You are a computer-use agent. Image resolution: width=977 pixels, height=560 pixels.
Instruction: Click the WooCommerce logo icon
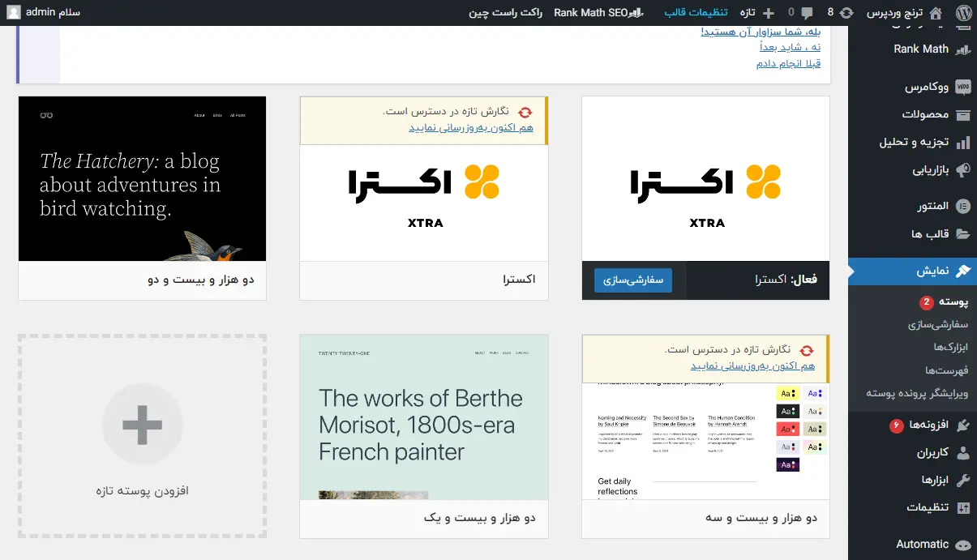tap(963, 86)
